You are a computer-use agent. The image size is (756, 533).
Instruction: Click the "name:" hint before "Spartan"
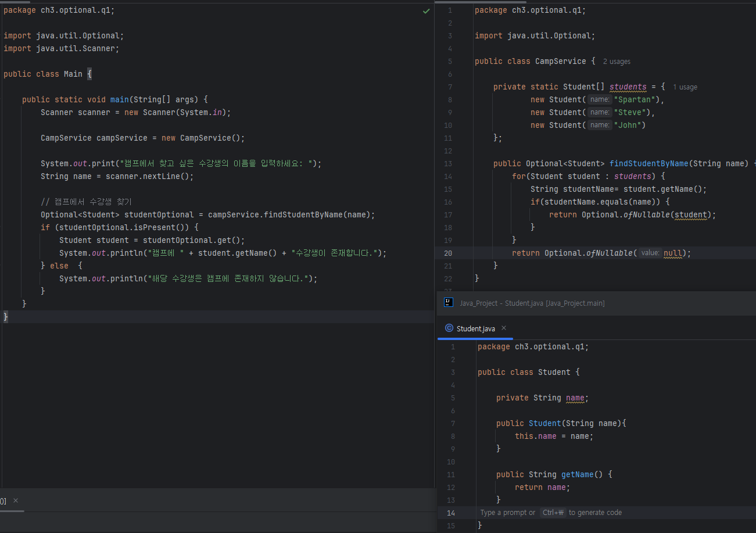tap(600, 99)
